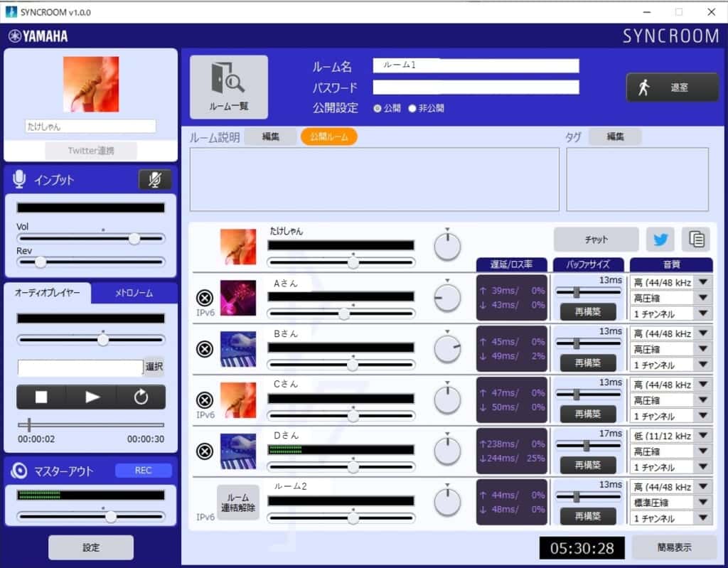Click the pan knob for Bさん
This screenshot has width=728, height=568.
coord(447,349)
